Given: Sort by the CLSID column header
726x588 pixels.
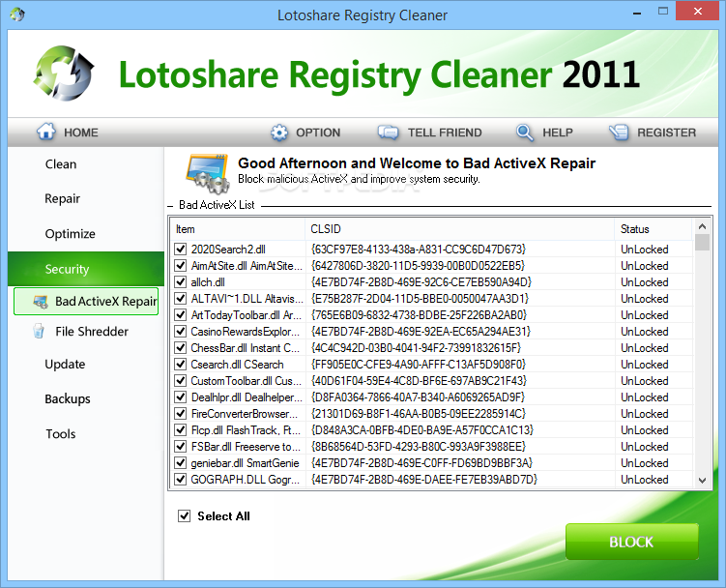Looking at the screenshot, I should pos(460,229).
